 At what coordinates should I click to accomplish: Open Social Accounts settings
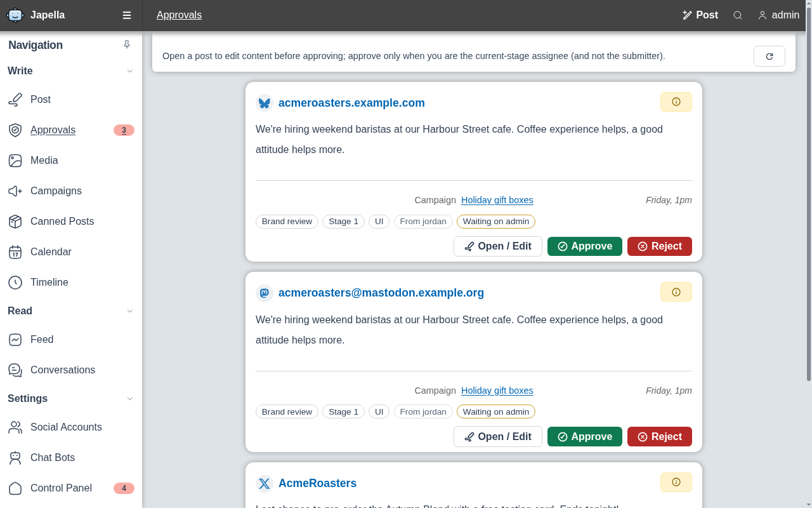point(71,427)
